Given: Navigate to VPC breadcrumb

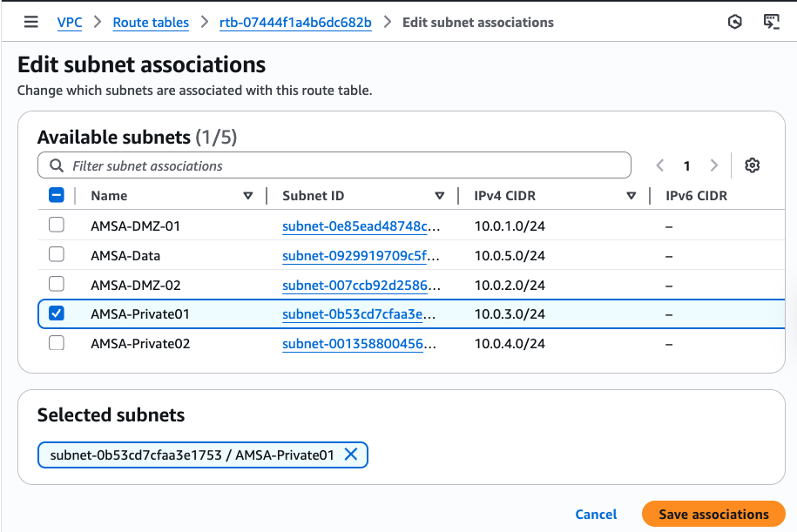Looking at the screenshot, I should tap(70, 22).
